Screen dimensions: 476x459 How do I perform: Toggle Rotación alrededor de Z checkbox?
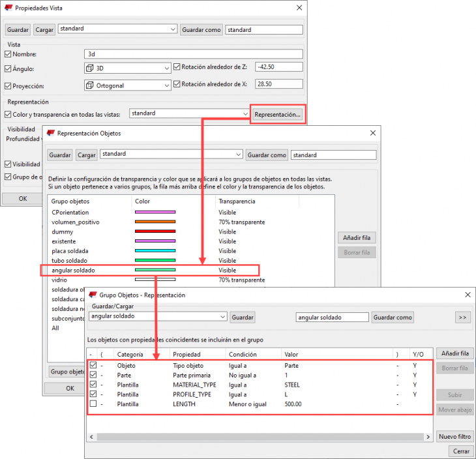[x=177, y=67]
